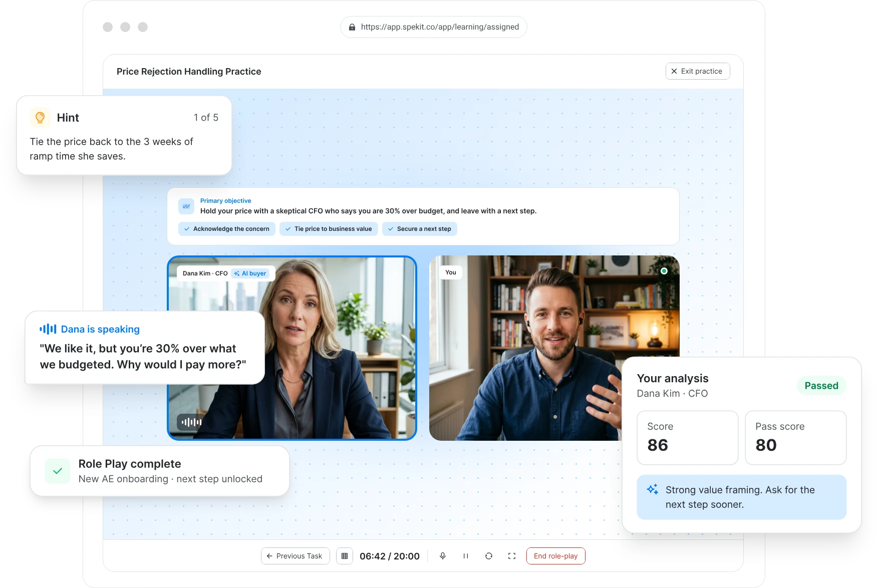This screenshot has height=588, width=878.
Task: Click the 'Strong value framing' feedback text
Action: pyautogui.click(x=740, y=497)
